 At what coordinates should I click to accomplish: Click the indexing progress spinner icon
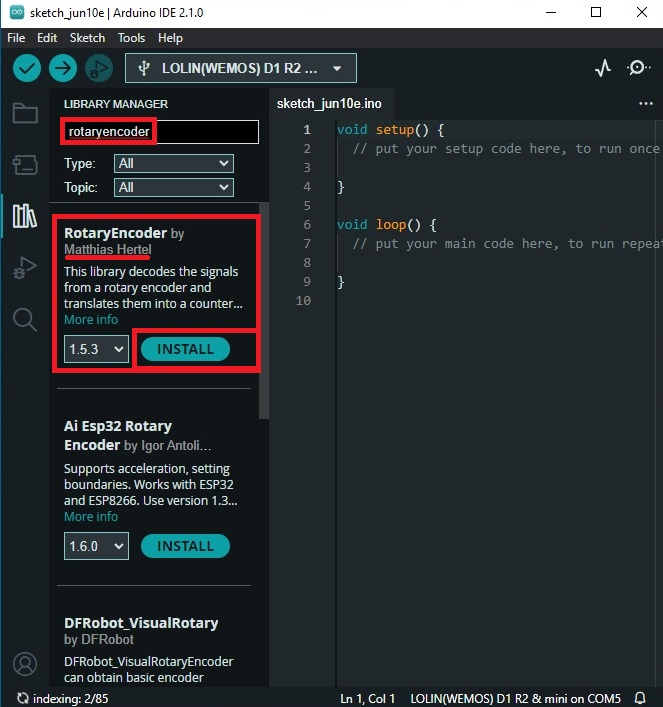22,698
